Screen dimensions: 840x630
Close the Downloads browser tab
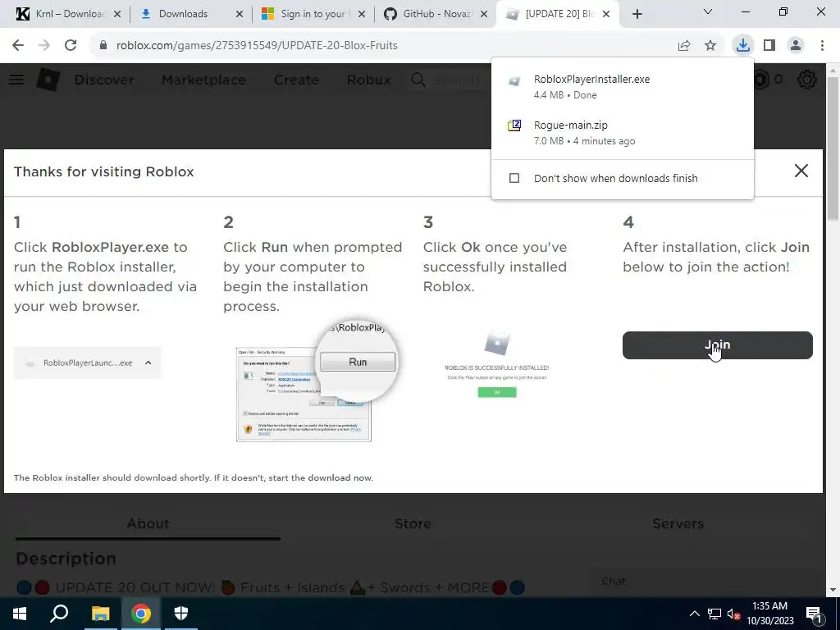(x=240, y=14)
